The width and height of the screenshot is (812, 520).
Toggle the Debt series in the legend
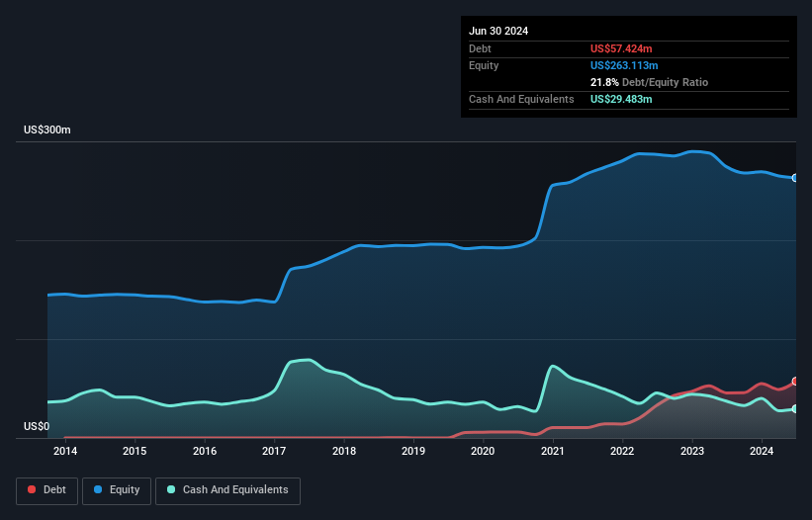point(45,490)
